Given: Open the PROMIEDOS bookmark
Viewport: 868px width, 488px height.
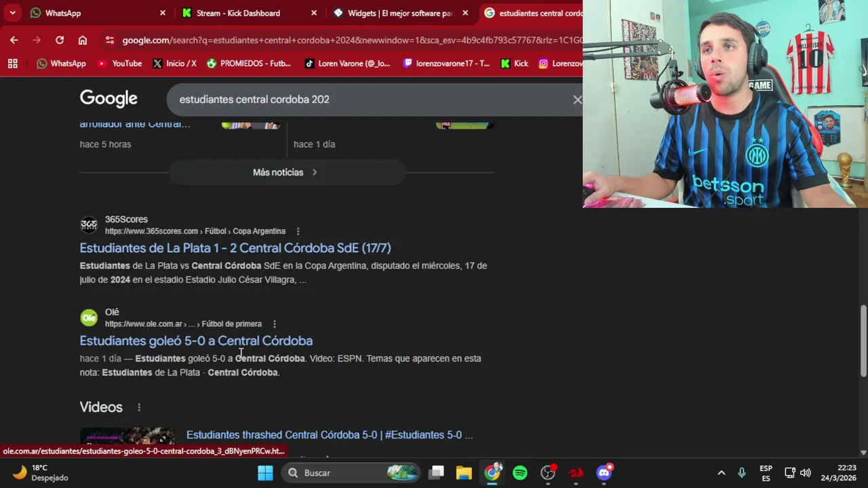Looking at the screenshot, I should pos(249,63).
